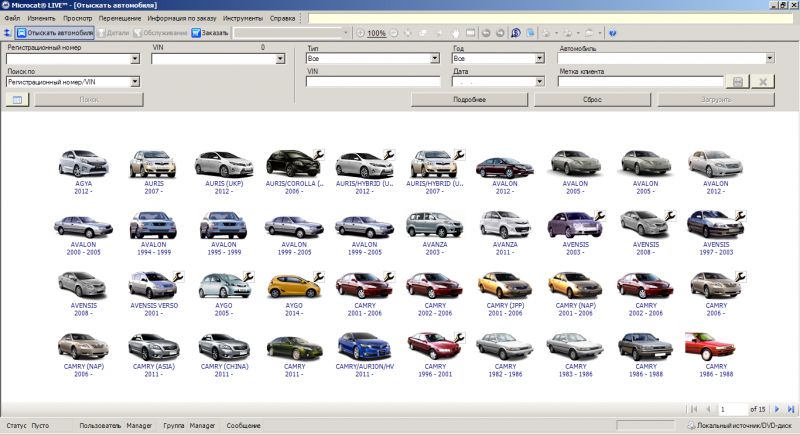Viewport: 800px width, 435px height.
Task: Click the page number field showing 1
Action: click(732, 409)
